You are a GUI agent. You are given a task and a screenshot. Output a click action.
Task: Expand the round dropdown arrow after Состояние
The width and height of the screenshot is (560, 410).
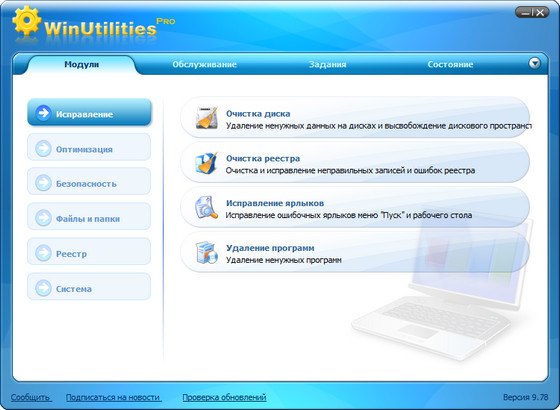pyautogui.click(x=534, y=63)
